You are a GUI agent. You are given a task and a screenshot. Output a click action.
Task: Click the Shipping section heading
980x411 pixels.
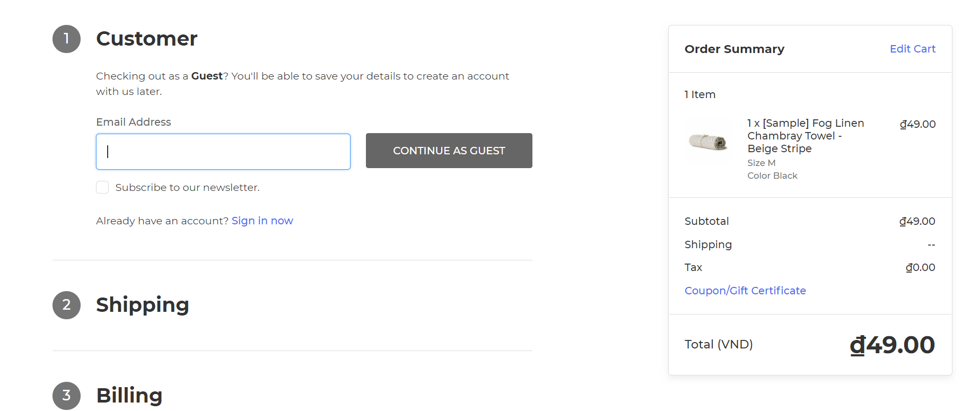pyautogui.click(x=142, y=305)
